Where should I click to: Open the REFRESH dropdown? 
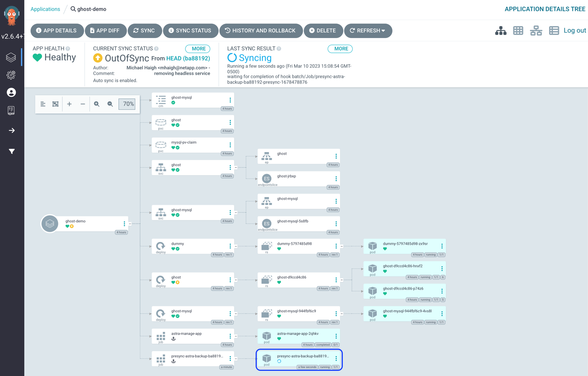(x=368, y=31)
